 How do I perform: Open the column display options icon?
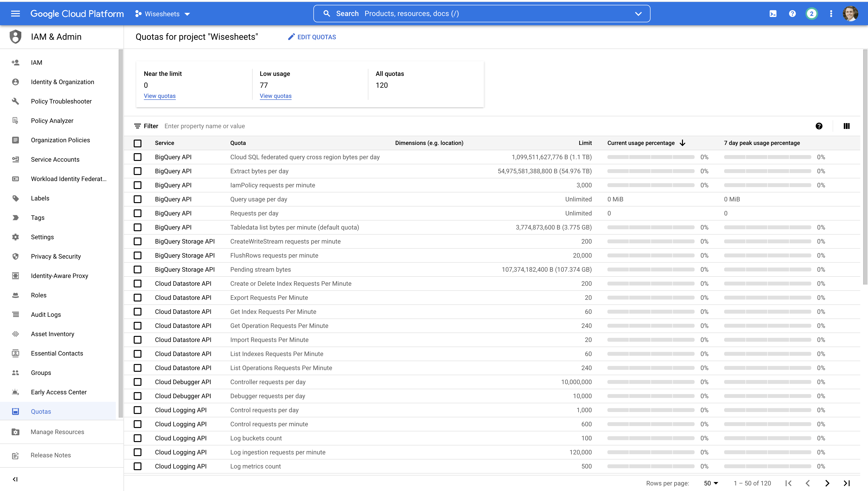(x=846, y=126)
